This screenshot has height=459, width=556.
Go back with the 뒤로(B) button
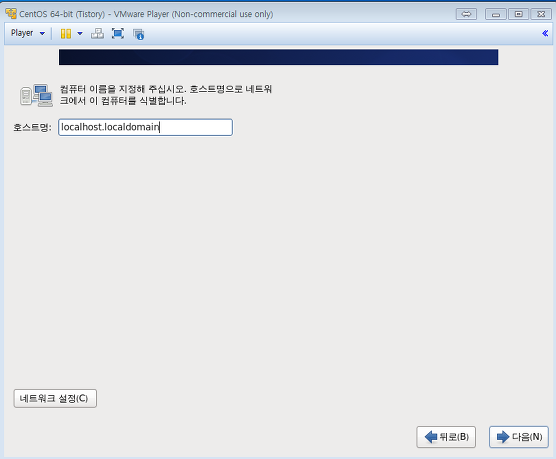[446, 437]
